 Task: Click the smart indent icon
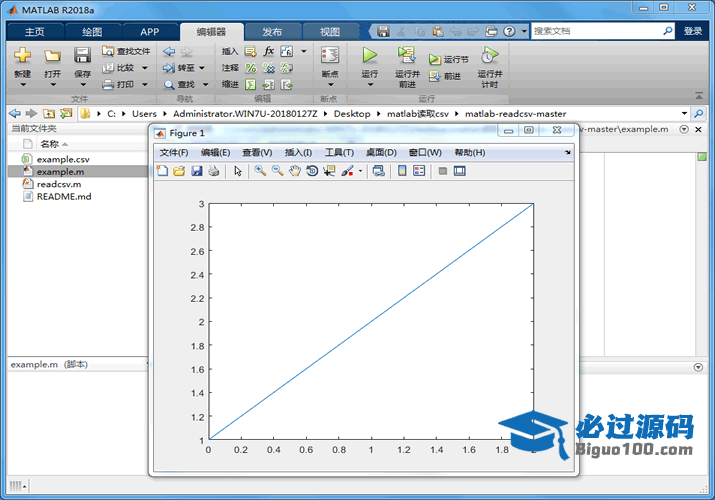250,84
